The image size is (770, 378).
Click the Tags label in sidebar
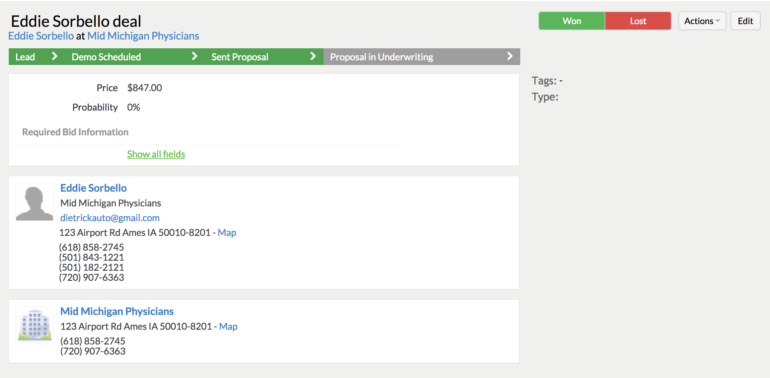(544, 81)
